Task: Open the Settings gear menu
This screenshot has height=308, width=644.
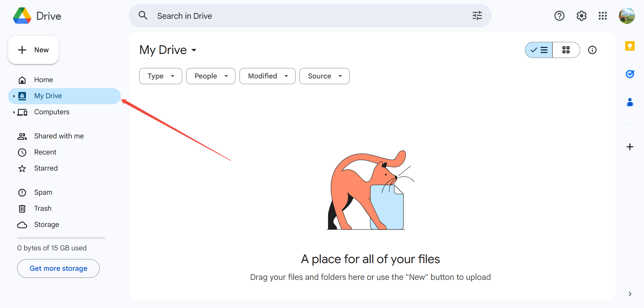Action: pos(581,16)
